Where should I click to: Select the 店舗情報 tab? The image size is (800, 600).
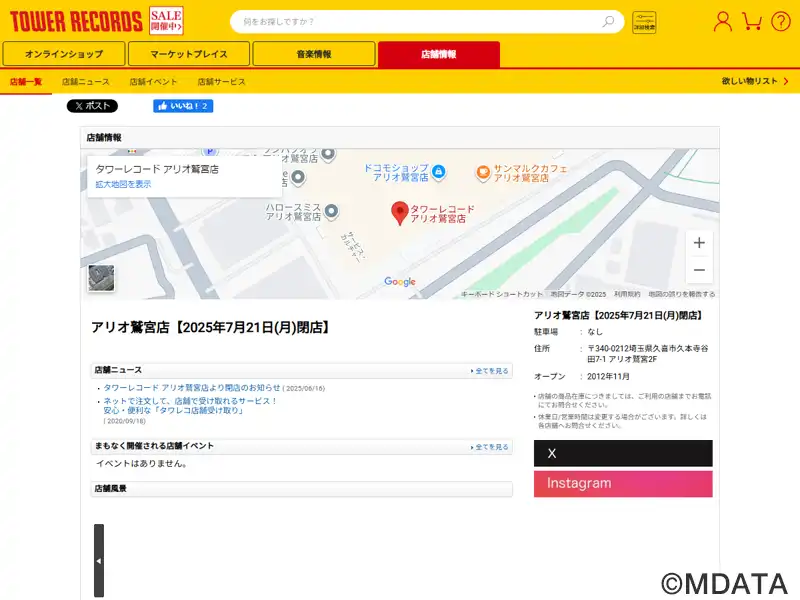439,54
